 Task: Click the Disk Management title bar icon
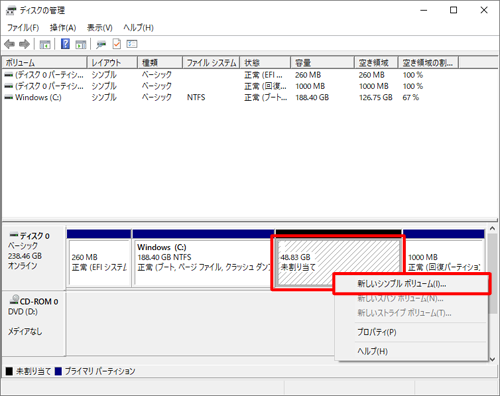(11, 11)
